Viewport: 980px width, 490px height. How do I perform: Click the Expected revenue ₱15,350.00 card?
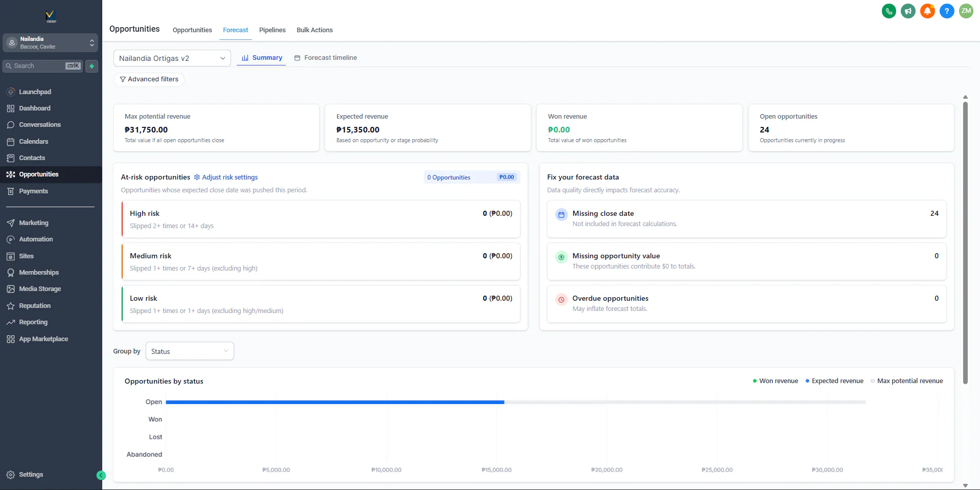428,128
